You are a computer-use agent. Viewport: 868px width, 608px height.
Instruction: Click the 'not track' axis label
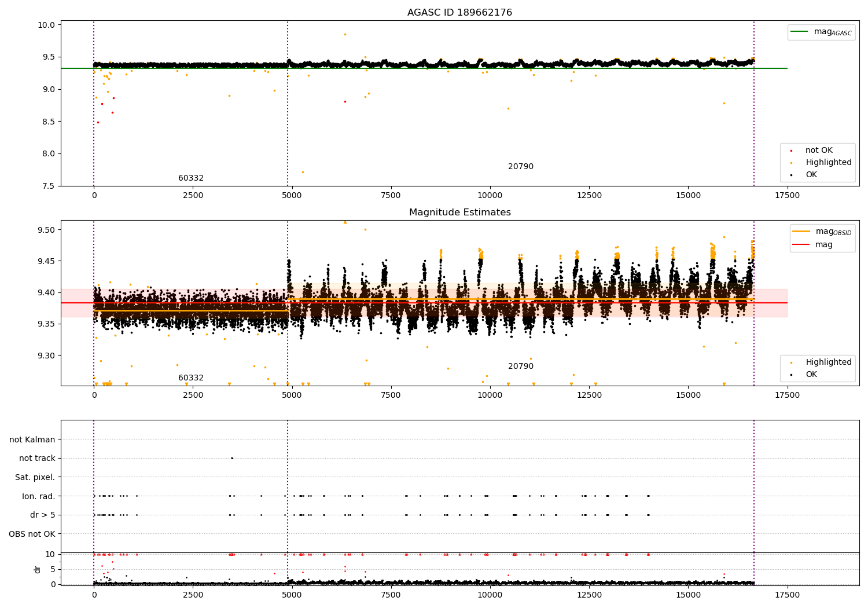(x=37, y=459)
